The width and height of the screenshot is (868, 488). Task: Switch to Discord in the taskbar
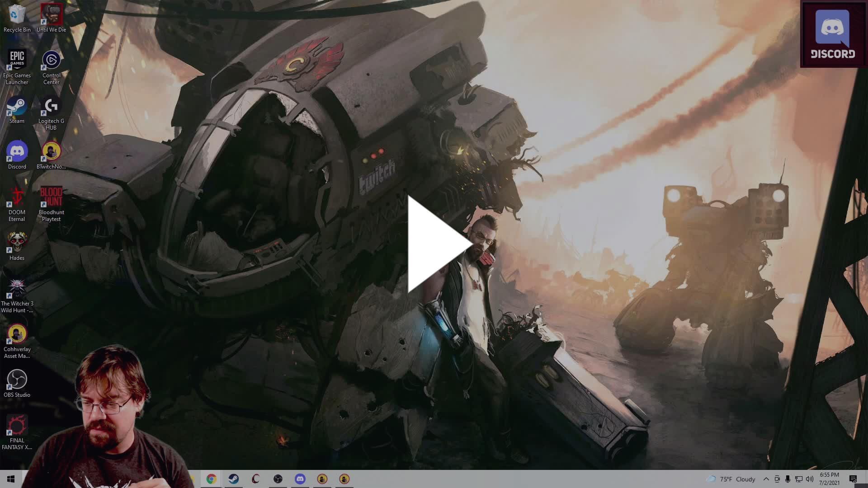click(300, 479)
